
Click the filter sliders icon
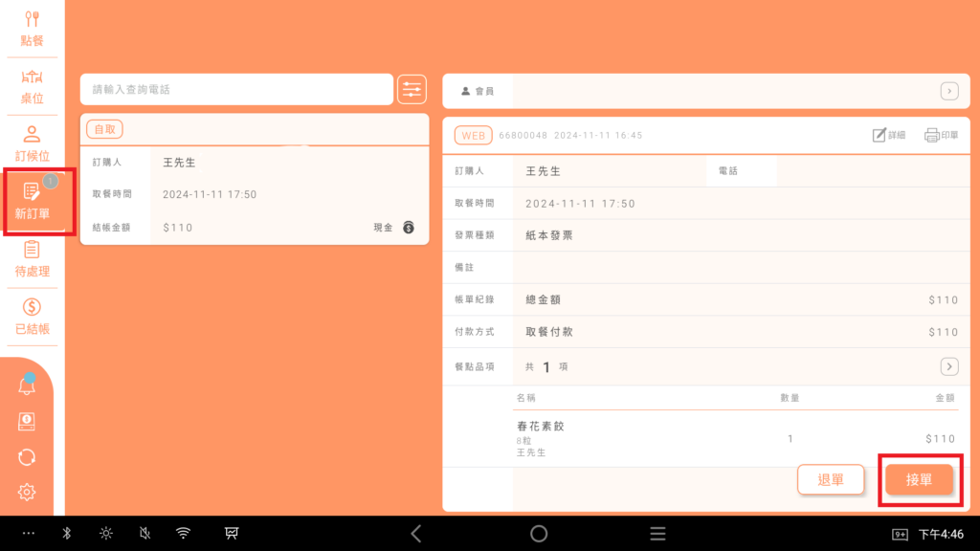point(412,89)
